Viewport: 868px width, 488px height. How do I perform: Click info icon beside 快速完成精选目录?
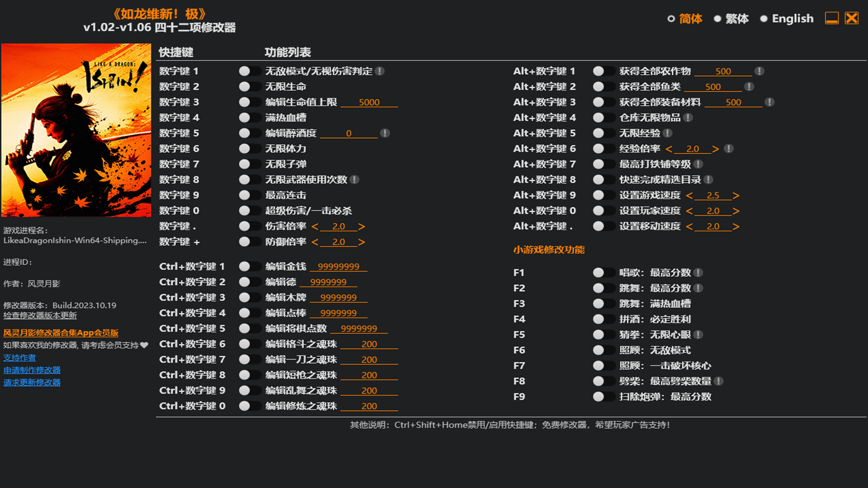(708, 180)
